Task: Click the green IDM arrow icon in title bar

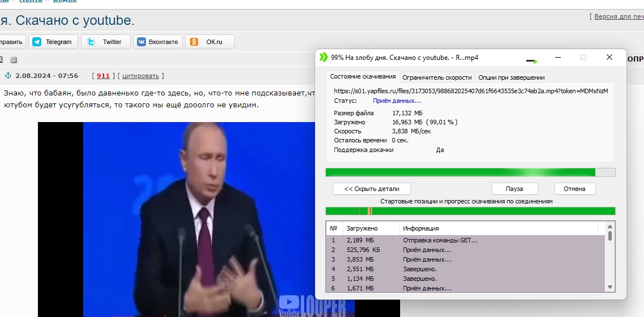Action: click(x=324, y=58)
